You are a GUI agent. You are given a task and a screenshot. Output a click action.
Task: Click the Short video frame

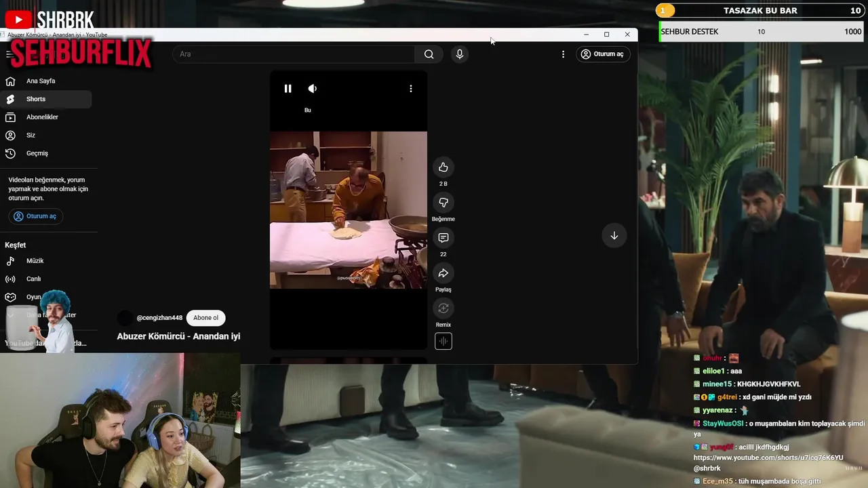[x=349, y=210]
